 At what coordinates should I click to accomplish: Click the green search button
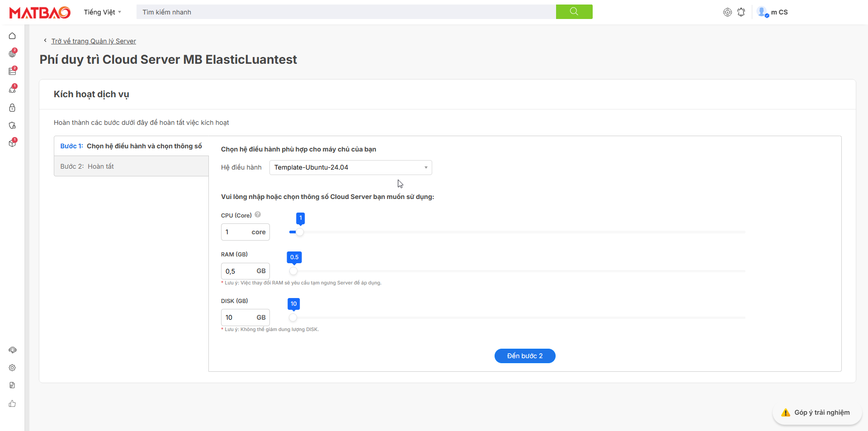(574, 12)
